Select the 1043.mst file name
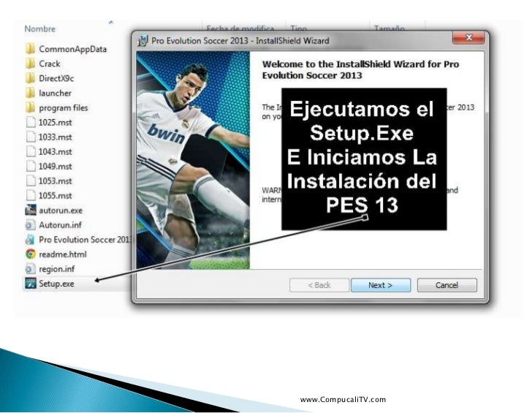Viewport: 532px width, 413px height. point(56,152)
